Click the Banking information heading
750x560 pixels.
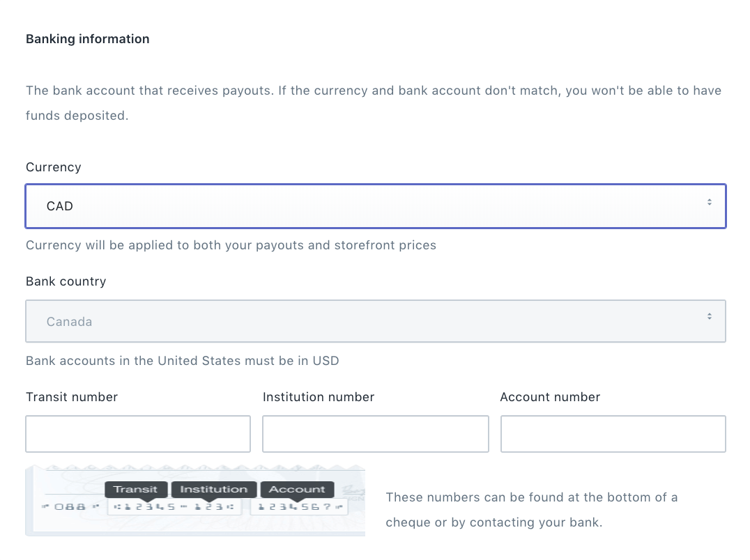tap(88, 39)
